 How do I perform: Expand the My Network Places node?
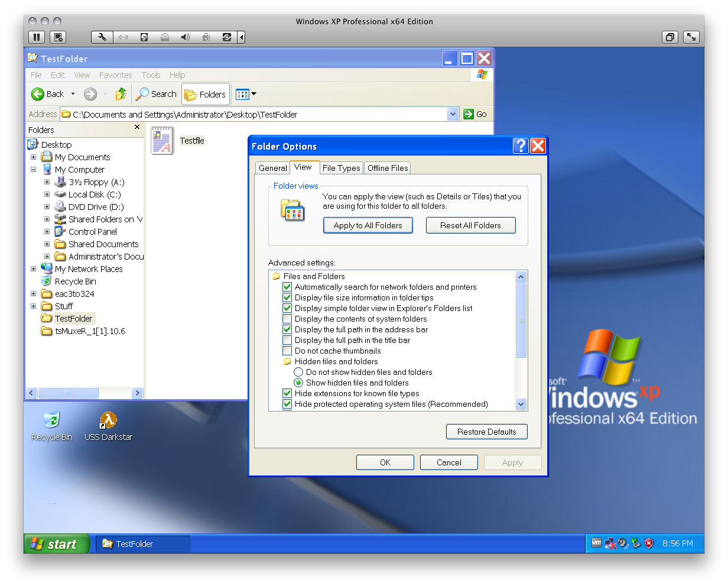pyautogui.click(x=33, y=269)
